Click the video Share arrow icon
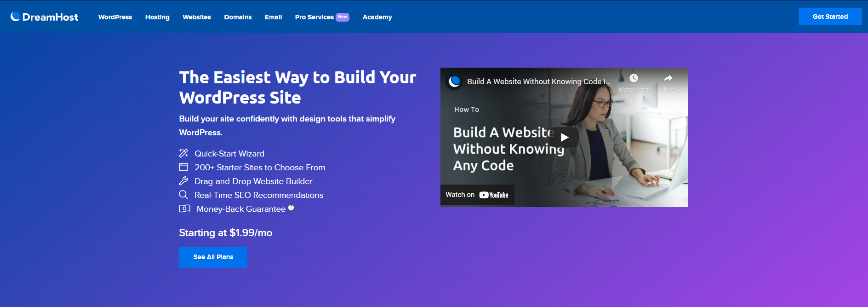This screenshot has height=307, width=868. pyautogui.click(x=668, y=78)
